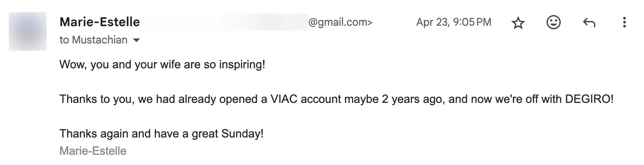Star this email from Marie-Estelle
The image size is (644, 165).
[518, 23]
